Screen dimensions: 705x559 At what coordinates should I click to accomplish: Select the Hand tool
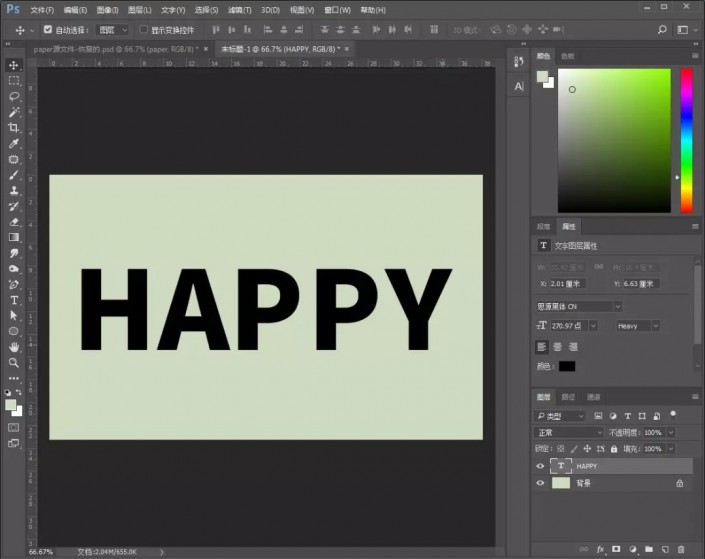14,347
